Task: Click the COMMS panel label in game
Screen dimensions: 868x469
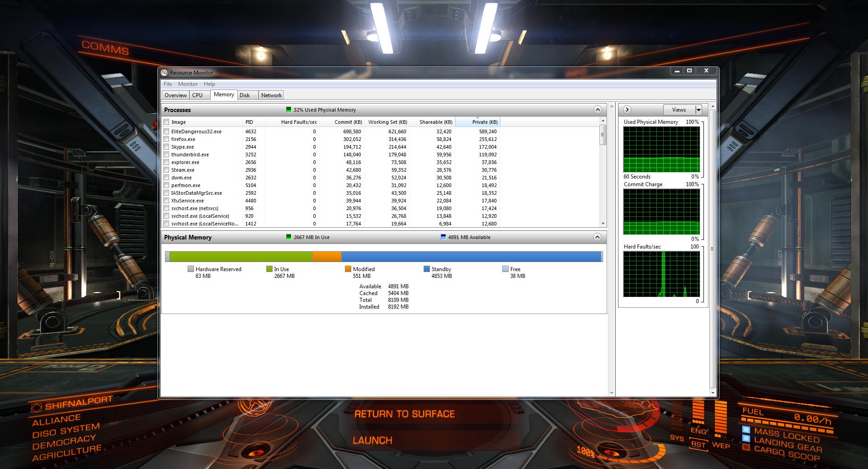Action: [x=105, y=48]
